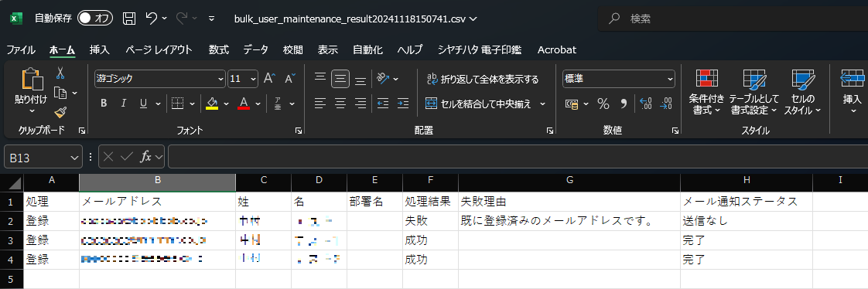Open the ファイル menu tab

pyautogui.click(x=20, y=49)
